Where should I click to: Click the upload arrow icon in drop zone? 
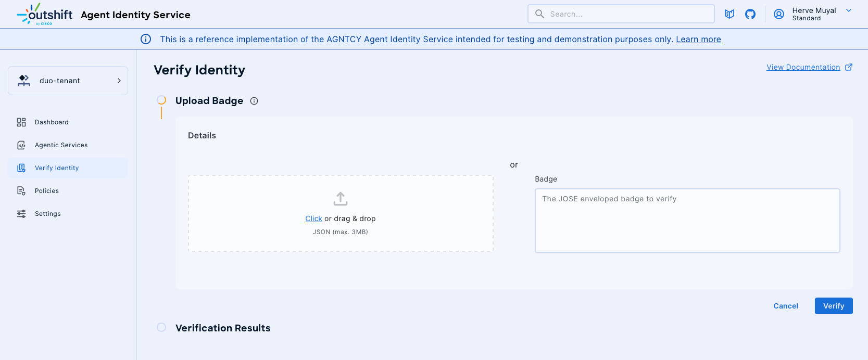point(341,199)
